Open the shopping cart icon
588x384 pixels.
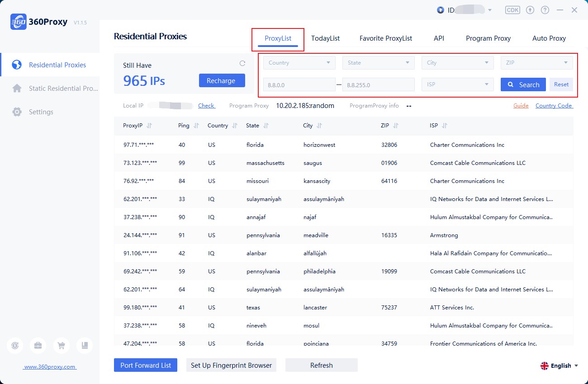pyautogui.click(x=61, y=346)
